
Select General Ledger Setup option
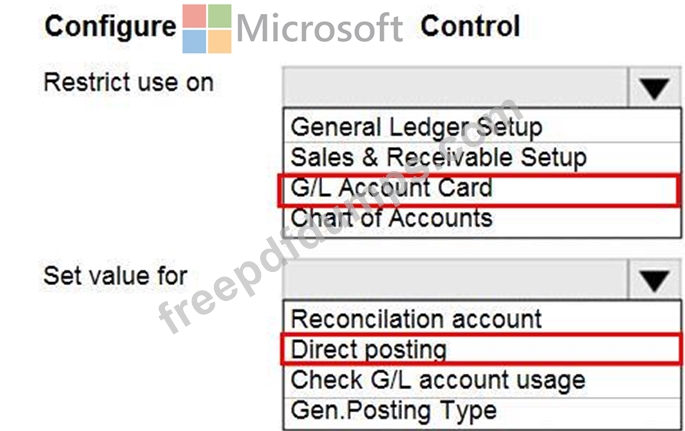(416, 128)
